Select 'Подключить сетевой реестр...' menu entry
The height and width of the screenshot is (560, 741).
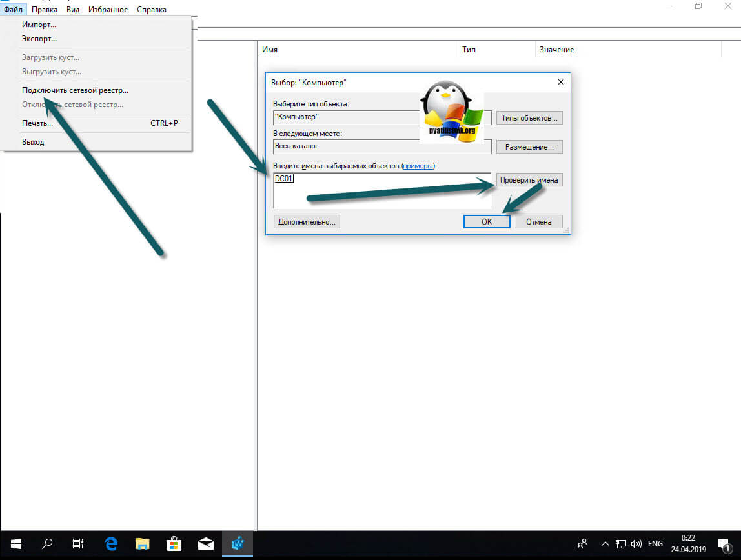click(x=75, y=90)
